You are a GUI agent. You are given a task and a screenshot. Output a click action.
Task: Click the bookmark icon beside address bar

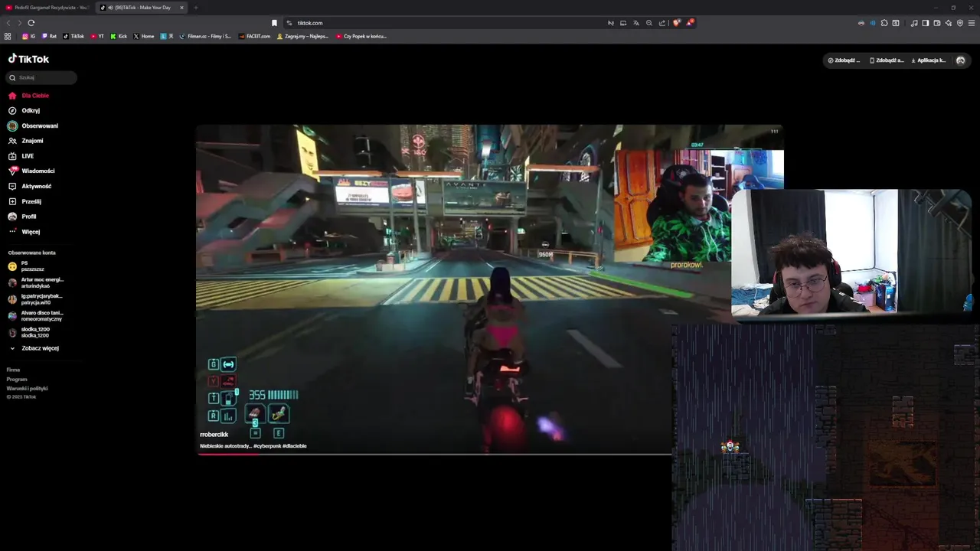274,23
